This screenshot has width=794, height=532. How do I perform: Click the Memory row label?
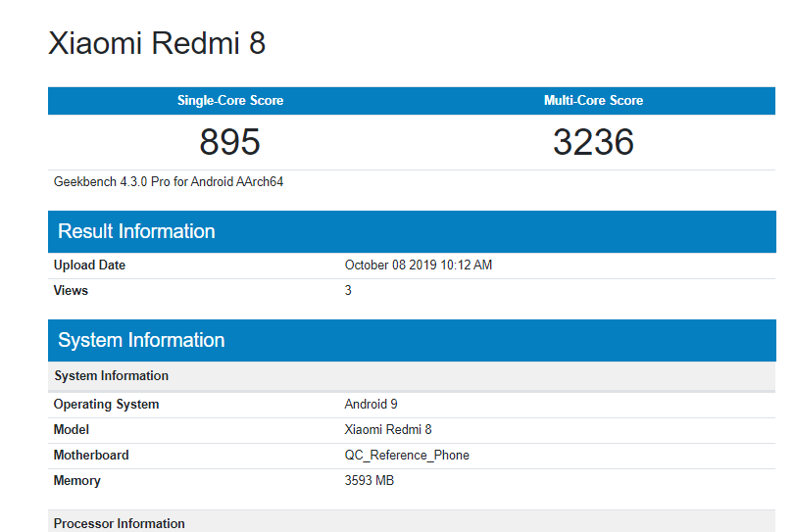77,481
